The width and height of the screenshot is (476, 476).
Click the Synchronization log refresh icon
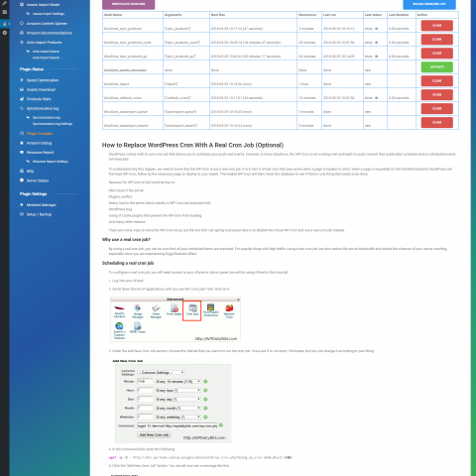22,108
